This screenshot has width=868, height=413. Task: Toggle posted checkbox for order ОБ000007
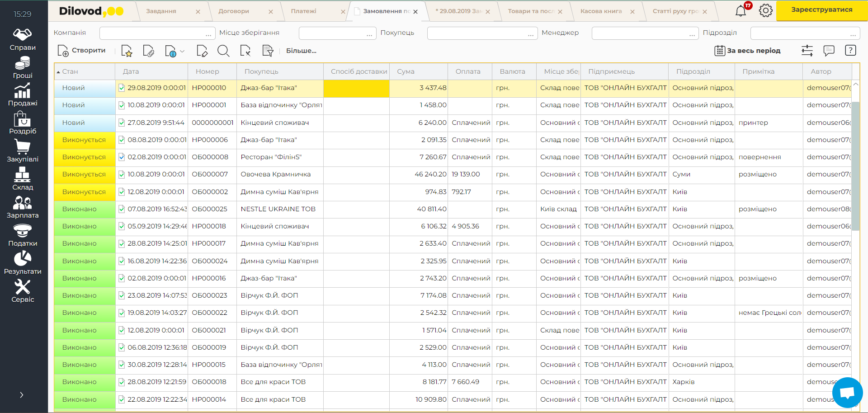tap(122, 174)
